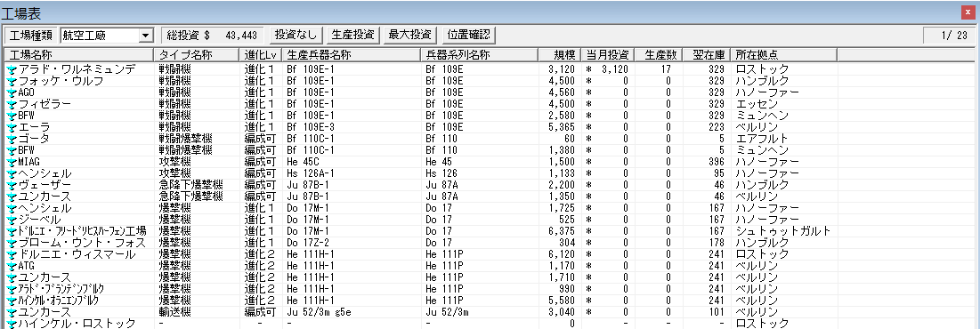Click the 生産投資 button
This screenshot has height=329, width=980.
point(353,35)
